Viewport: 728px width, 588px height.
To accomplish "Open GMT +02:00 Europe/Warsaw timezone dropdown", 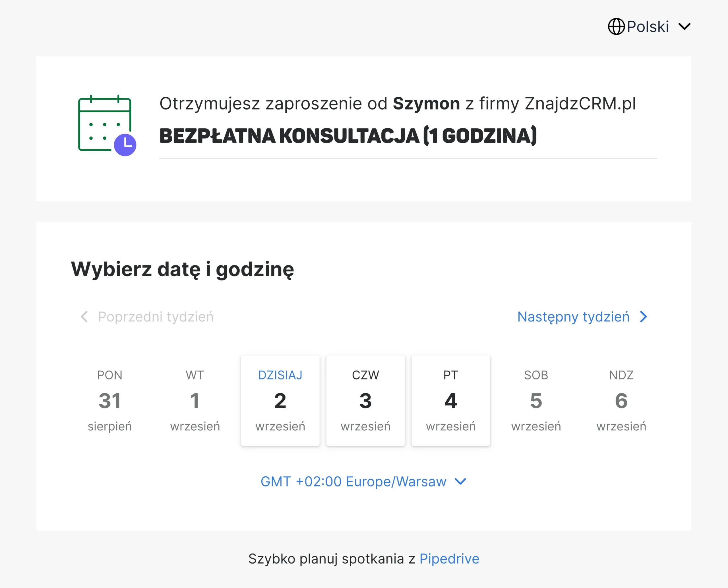I will click(x=364, y=481).
